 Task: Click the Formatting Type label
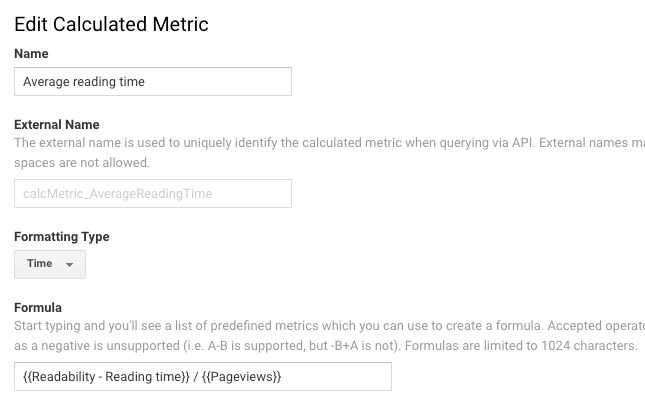62,237
